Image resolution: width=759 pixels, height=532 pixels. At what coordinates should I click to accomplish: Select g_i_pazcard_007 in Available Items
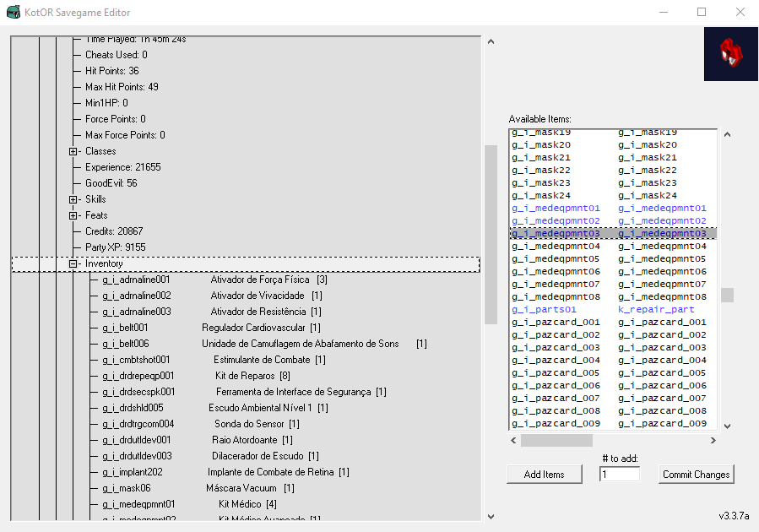[x=613, y=398]
